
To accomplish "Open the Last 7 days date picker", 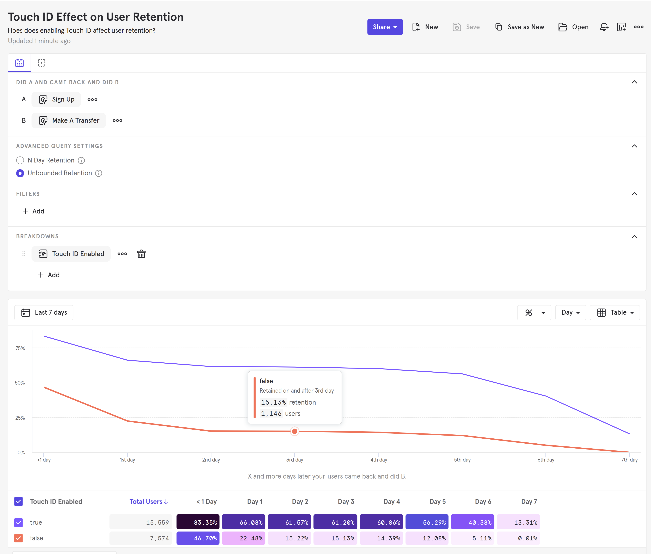I will pos(44,313).
